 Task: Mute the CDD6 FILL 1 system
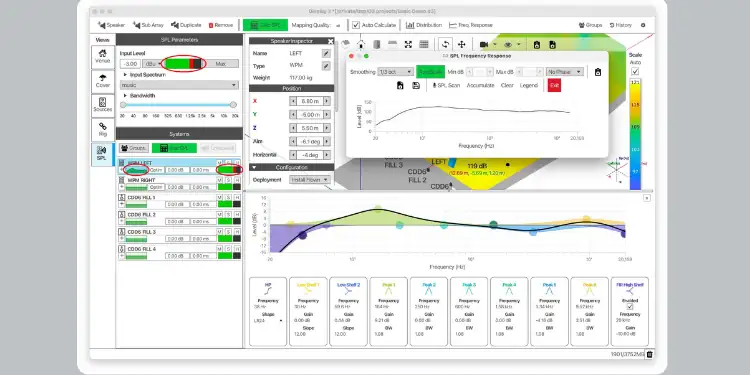pos(220,198)
